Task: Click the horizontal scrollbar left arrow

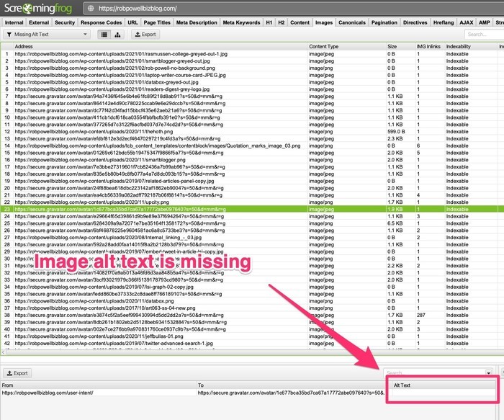Action: pyautogui.click(x=3, y=352)
